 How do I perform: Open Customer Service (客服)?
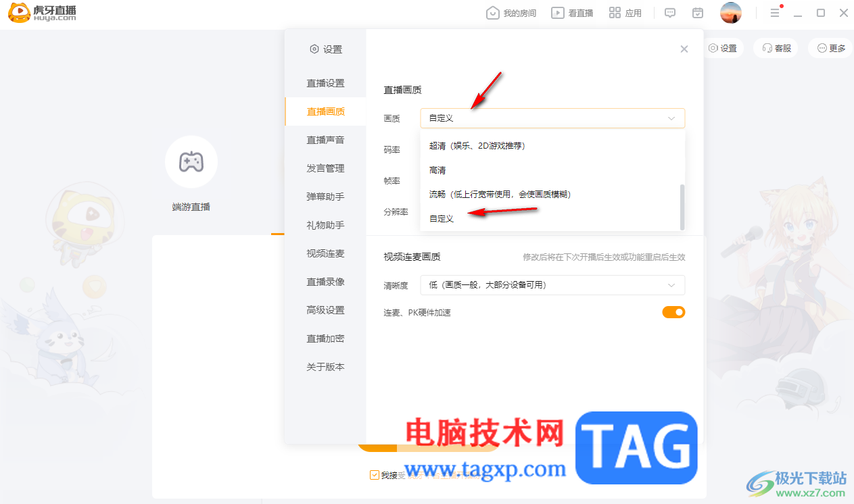[776, 48]
